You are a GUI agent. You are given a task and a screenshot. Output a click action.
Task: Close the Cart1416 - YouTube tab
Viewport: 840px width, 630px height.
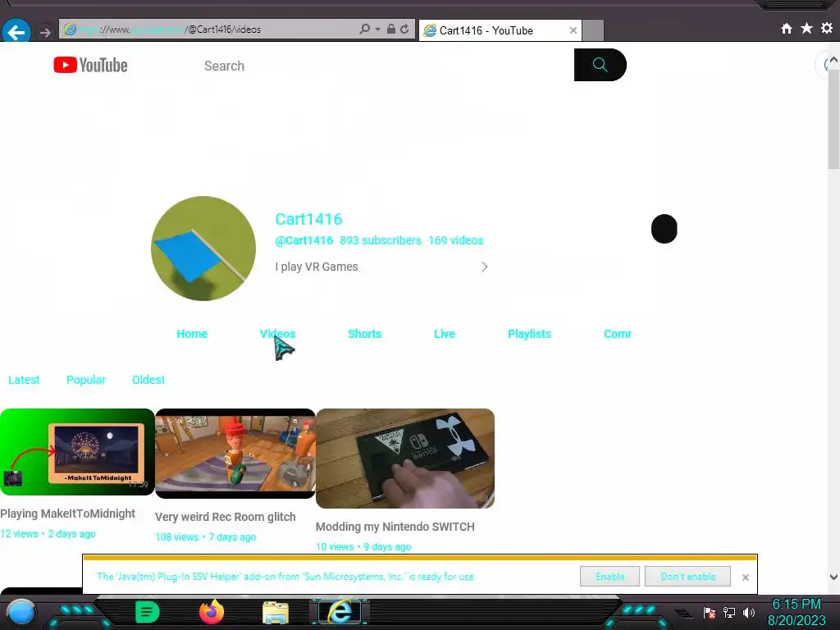pyautogui.click(x=573, y=30)
